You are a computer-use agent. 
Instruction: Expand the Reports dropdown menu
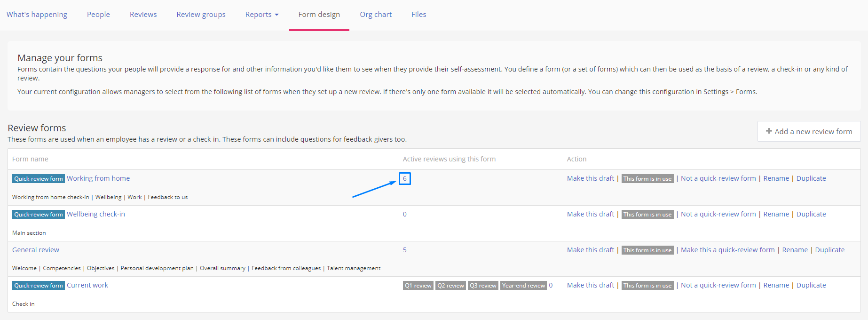(x=262, y=15)
